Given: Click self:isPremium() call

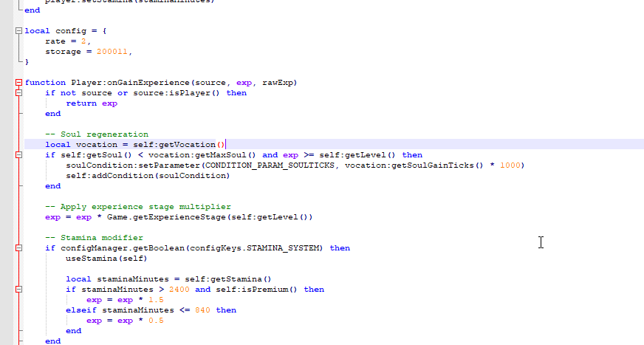Looking at the screenshot, I should coord(256,290).
